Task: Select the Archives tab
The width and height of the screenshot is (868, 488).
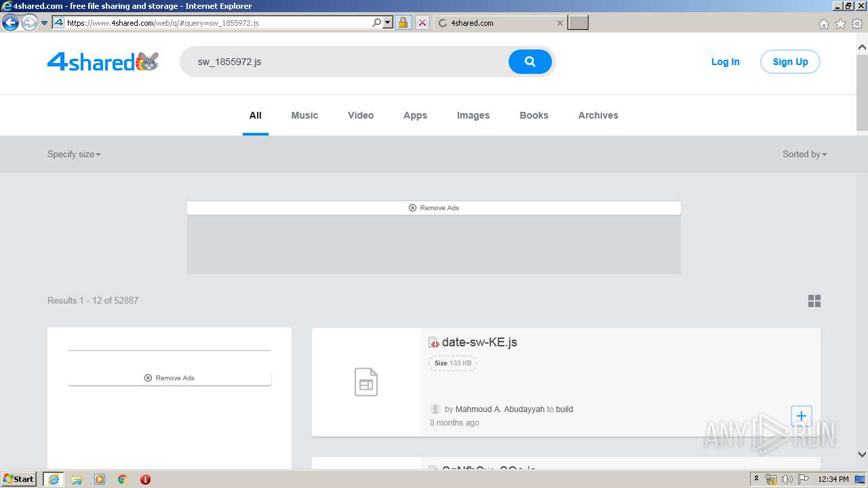Action: click(598, 115)
